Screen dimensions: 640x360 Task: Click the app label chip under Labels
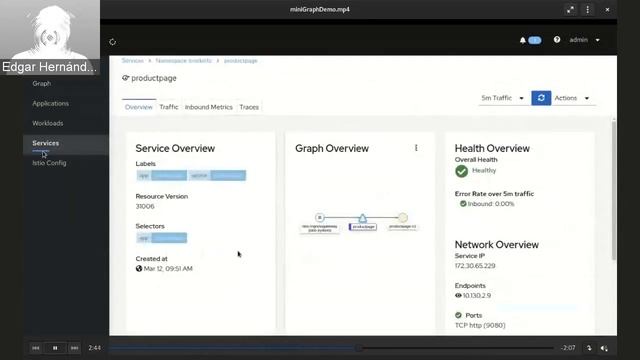click(162, 176)
